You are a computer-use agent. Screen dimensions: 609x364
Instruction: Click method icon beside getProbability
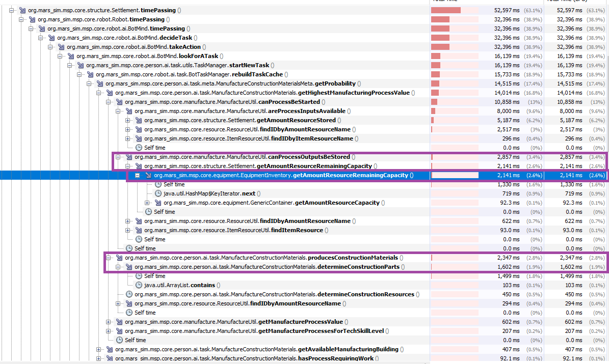(x=100, y=83)
